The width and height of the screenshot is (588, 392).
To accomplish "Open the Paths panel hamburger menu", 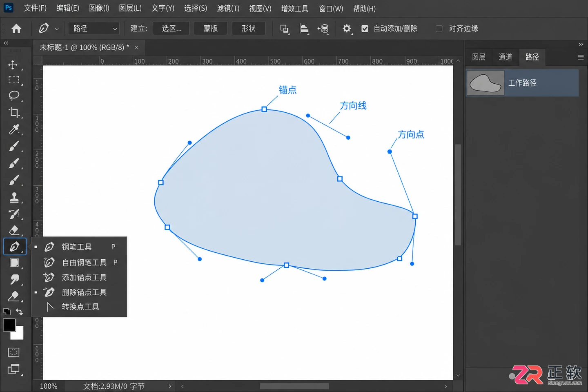I will tap(581, 58).
